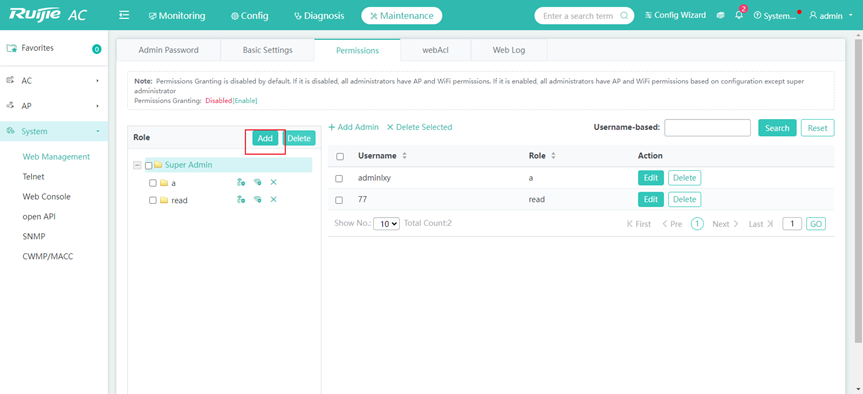Click the Add Admin link
This screenshot has width=863, height=394.
click(x=354, y=127)
